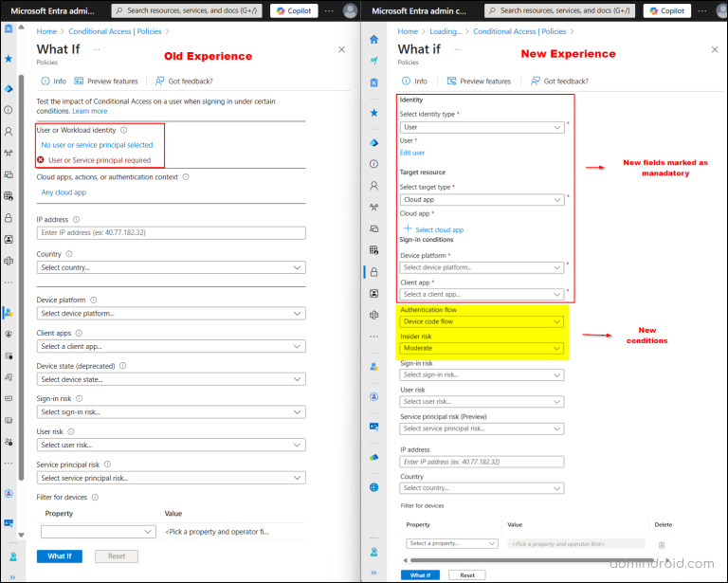
Task: Click Got feedback? in New Experience toolbar
Action: click(x=559, y=82)
